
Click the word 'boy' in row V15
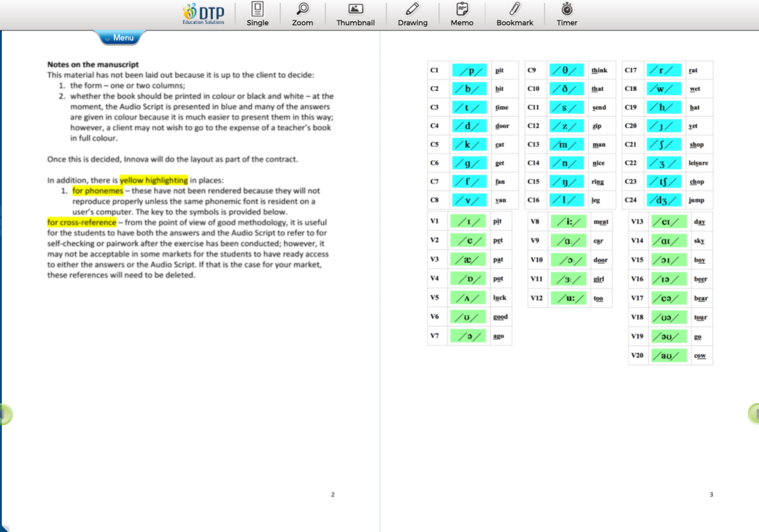point(700,260)
